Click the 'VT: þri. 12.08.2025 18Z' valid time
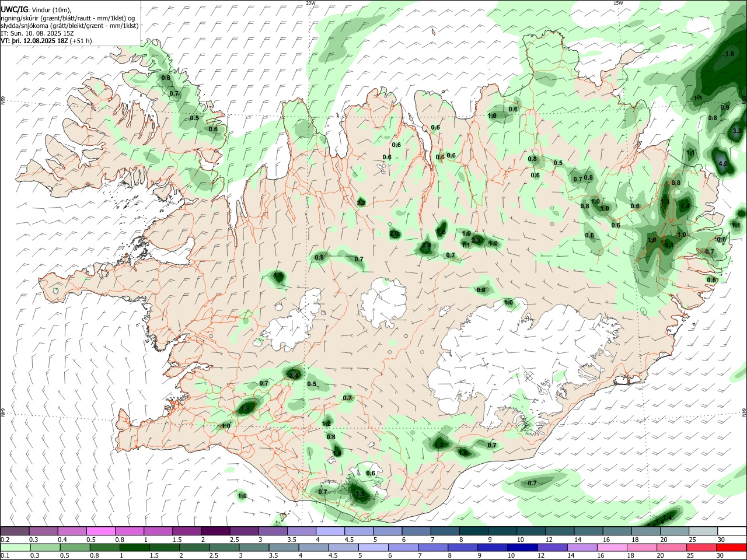This screenshot has height=560, width=747. click(x=34, y=41)
